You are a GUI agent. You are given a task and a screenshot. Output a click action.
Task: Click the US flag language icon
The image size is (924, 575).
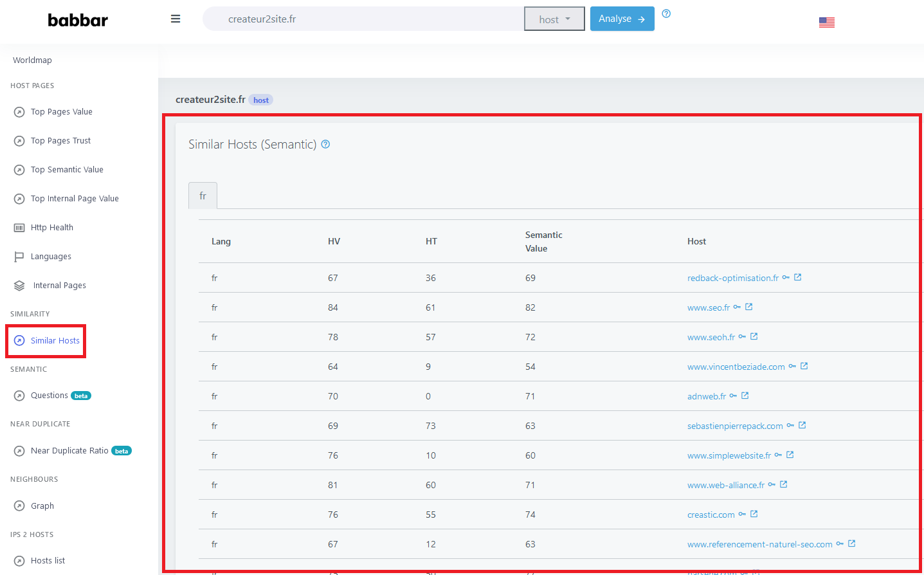[x=826, y=23]
